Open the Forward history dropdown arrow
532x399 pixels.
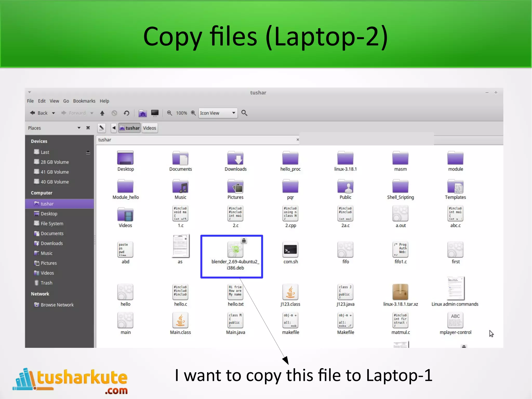pyautogui.click(x=92, y=113)
